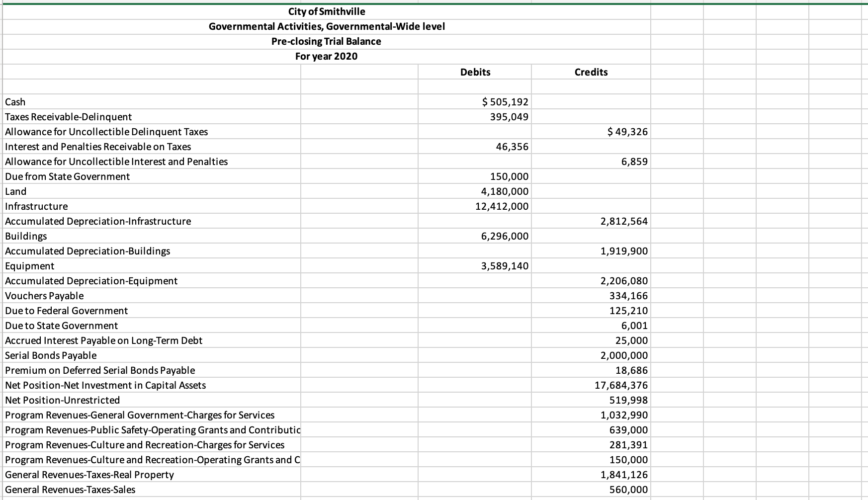The width and height of the screenshot is (868, 500).
Task: Click the 'Equipment' account label
Action: [x=29, y=266]
